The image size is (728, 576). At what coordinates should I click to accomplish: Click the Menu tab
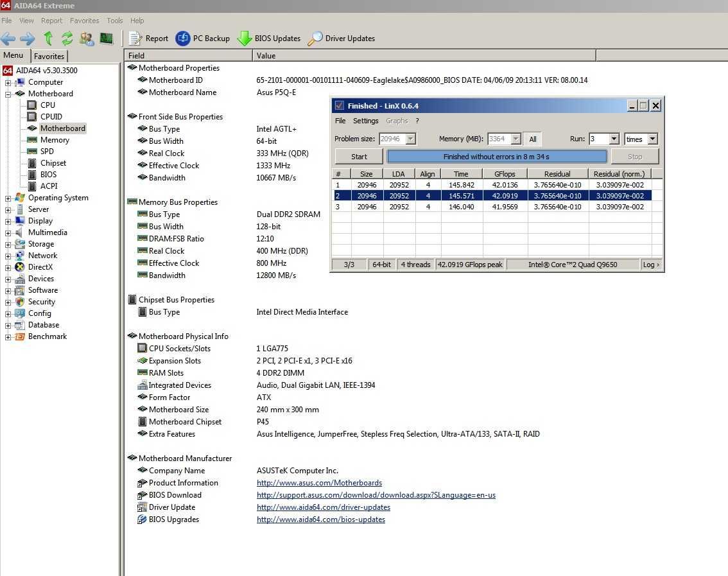point(13,55)
